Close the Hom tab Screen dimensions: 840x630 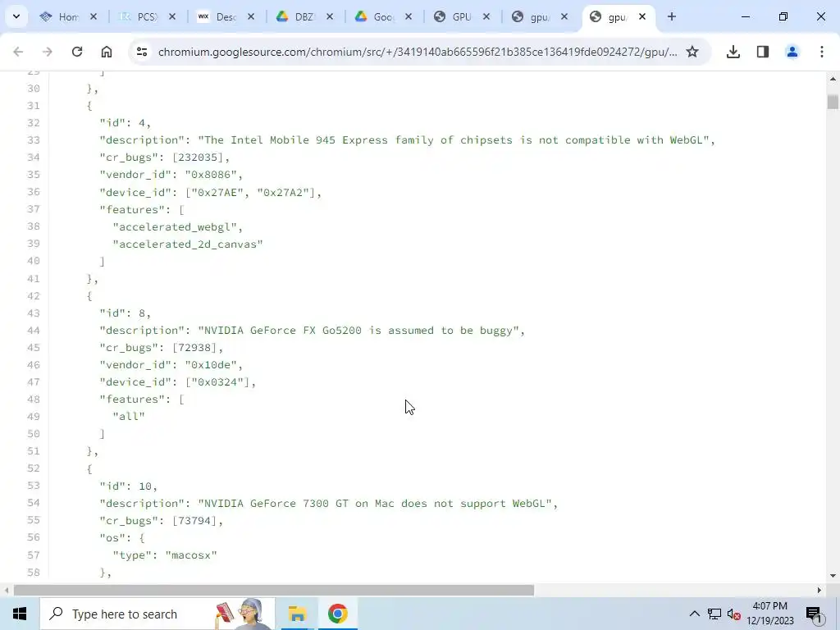pyautogui.click(x=94, y=16)
